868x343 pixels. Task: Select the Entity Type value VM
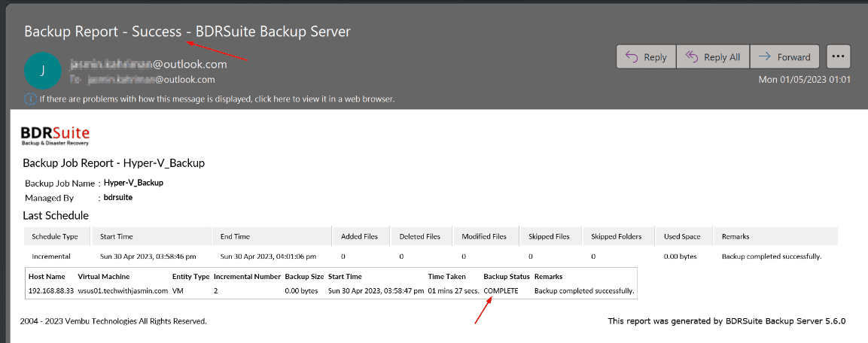click(x=178, y=290)
